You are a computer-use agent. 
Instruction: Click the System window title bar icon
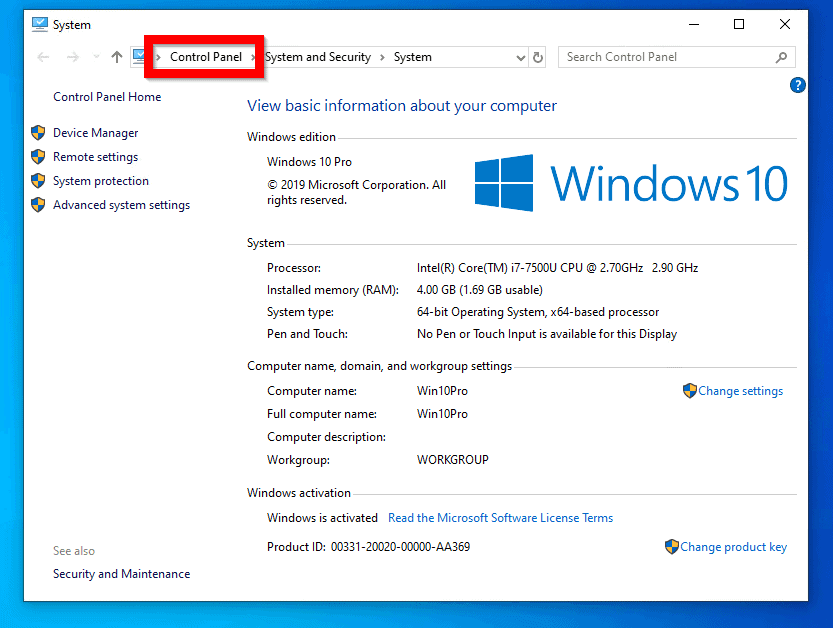[39, 24]
